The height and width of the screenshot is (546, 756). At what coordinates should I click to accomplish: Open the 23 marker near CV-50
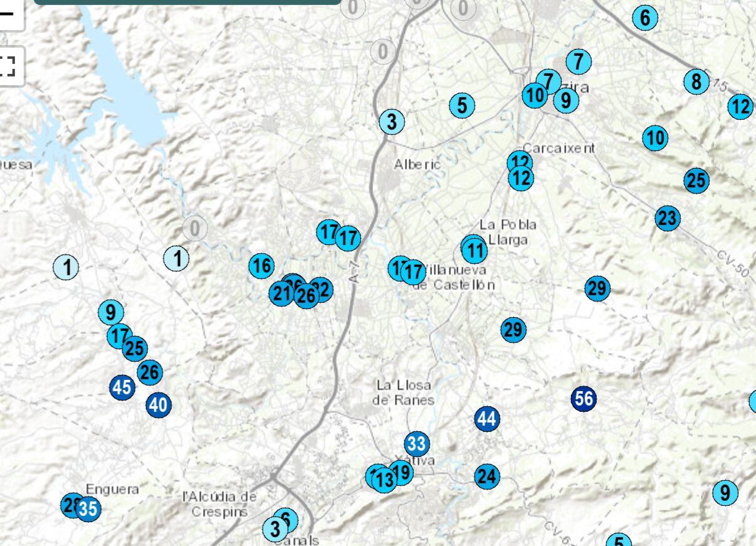pos(668,218)
